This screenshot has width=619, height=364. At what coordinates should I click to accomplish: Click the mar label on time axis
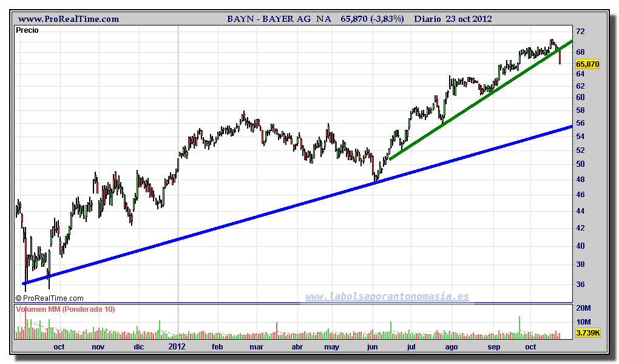coord(257,347)
